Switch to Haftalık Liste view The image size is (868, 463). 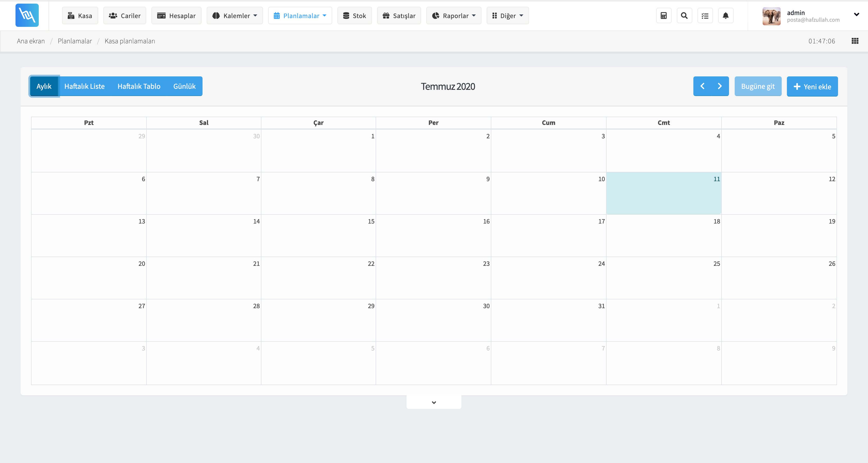point(84,86)
